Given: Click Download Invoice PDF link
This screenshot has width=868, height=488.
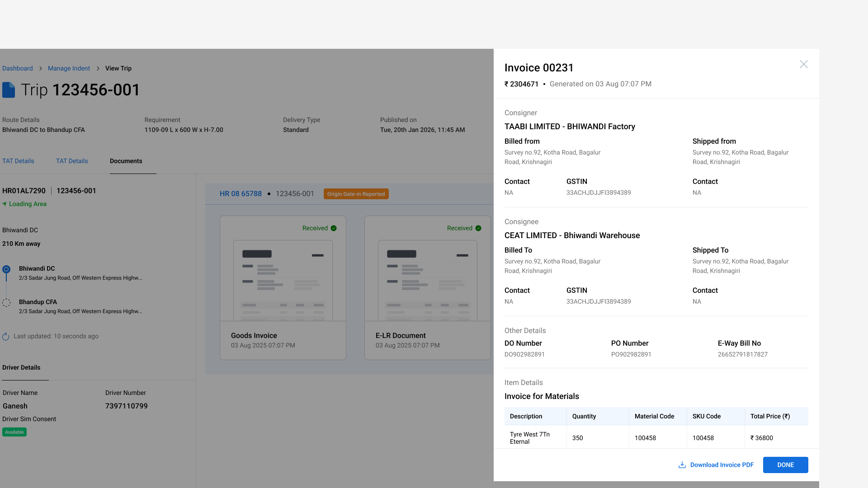Looking at the screenshot, I should [x=722, y=465].
